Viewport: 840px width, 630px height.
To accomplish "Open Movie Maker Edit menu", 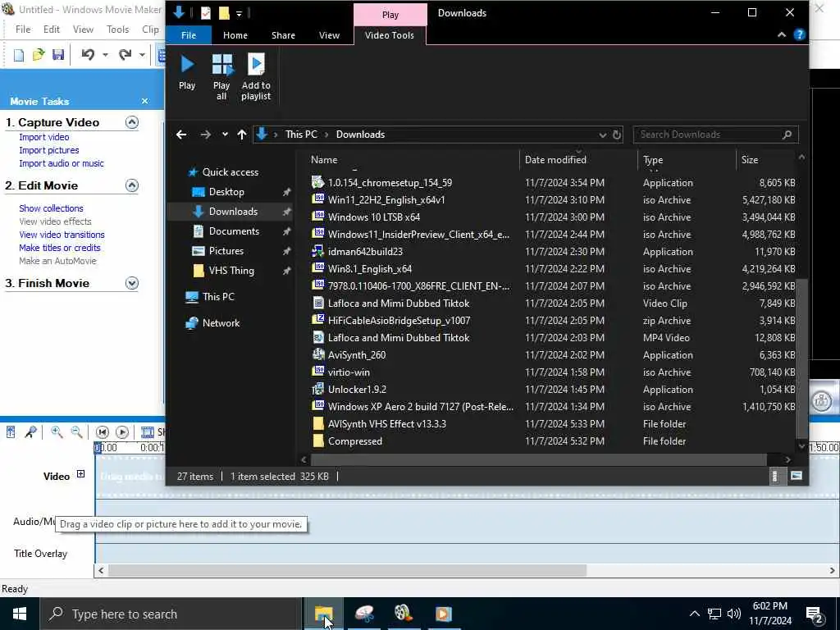I will coord(52,30).
